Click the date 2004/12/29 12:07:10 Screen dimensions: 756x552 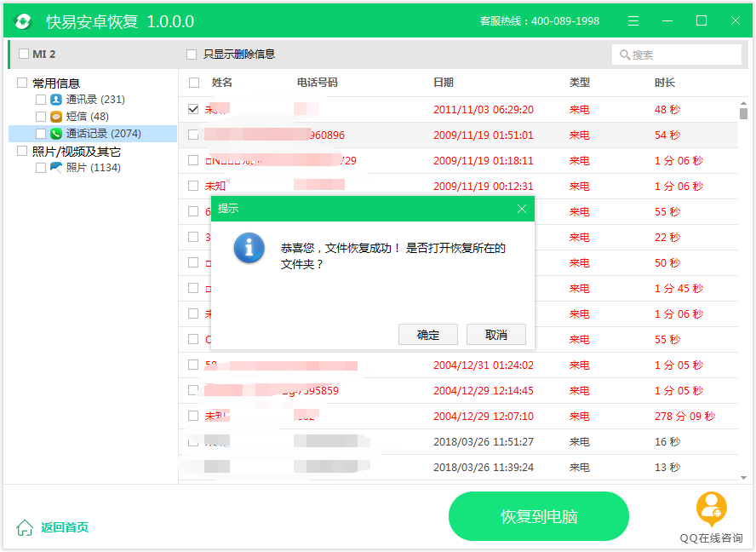(x=483, y=417)
